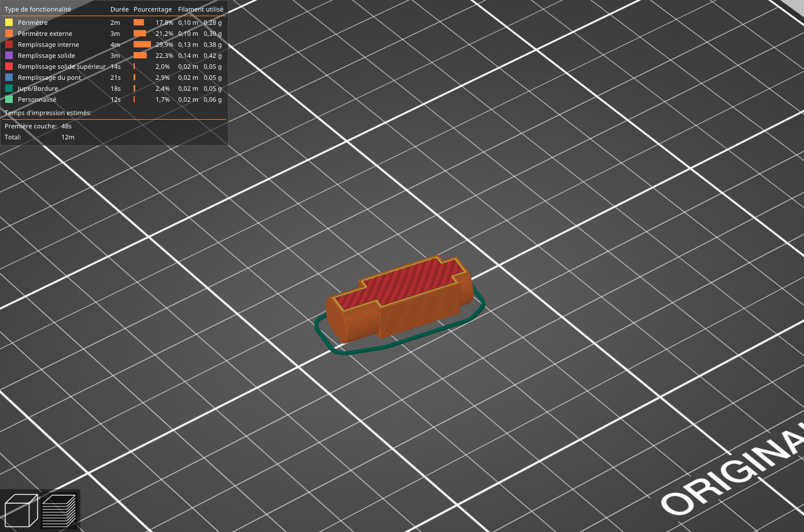This screenshot has width=804, height=532.
Task: Click the 'Remplissage du pont' legend label
Action: point(50,77)
